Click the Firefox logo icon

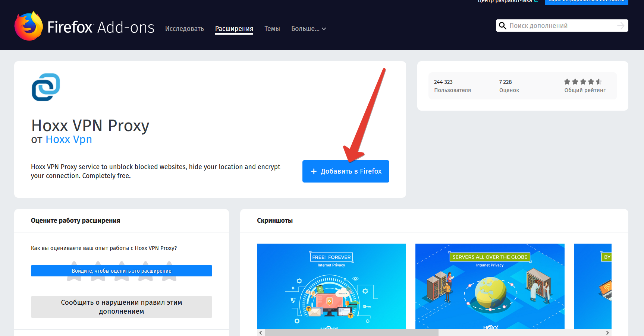[29, 26]
